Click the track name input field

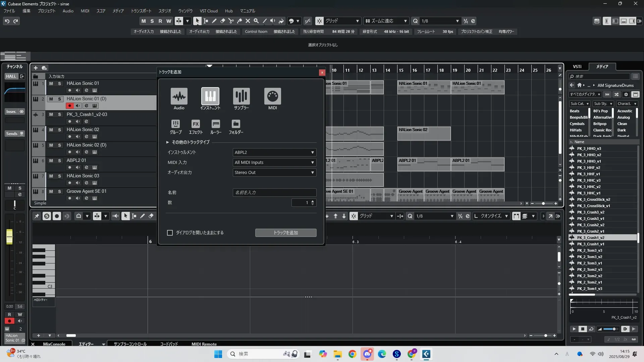274,193
